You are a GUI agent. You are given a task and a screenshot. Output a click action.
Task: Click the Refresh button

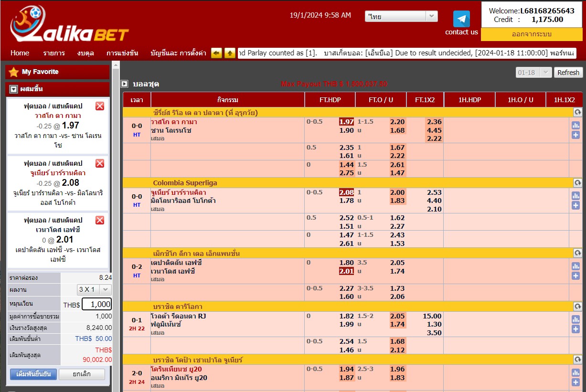568,73
